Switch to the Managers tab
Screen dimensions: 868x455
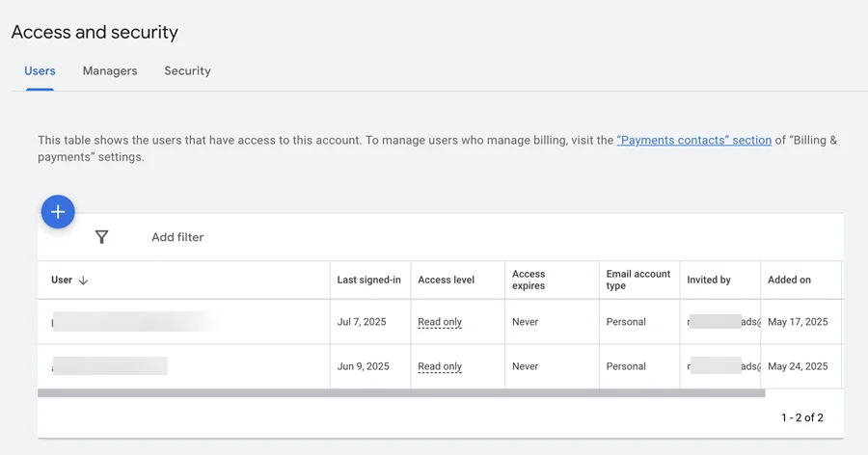[x=110, y=70]
